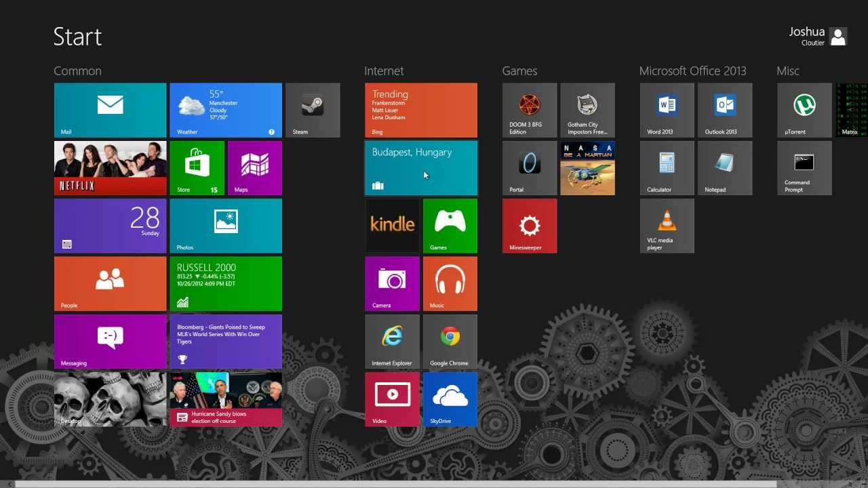
Task: Open the Netflix tile
Action: tap(110, 168)
